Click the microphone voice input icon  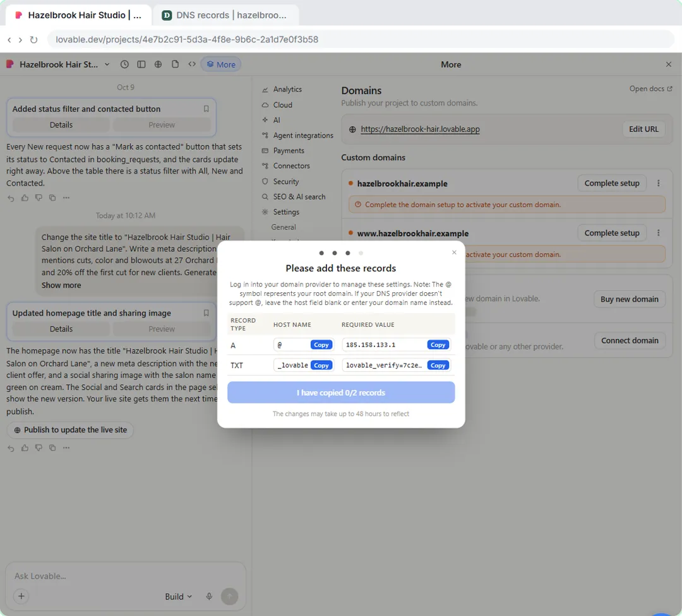(209, 596)
